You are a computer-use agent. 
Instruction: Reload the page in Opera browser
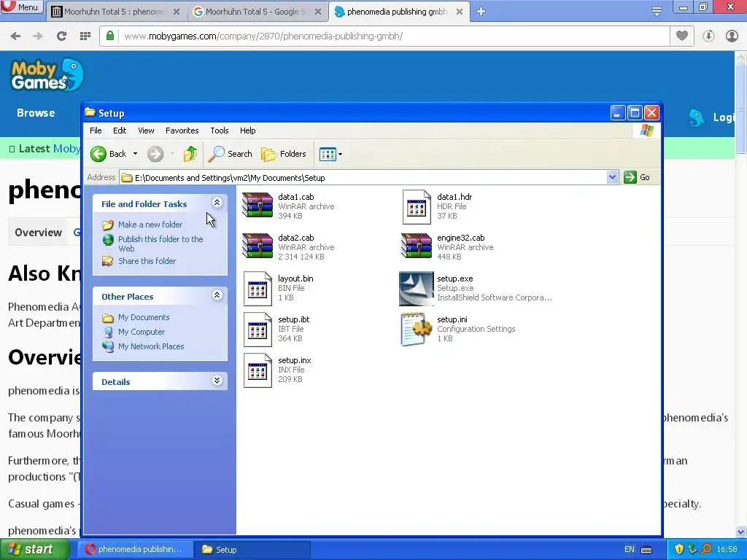tap(61, 36)
